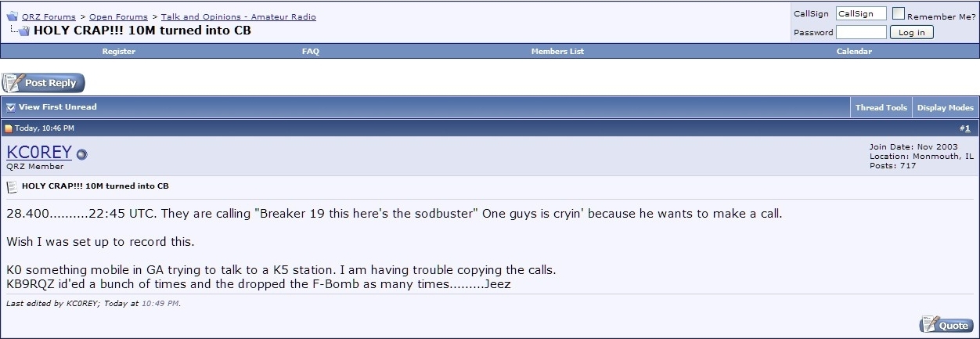Screen dimensions: 980x339
Task: Click the QRZ Forums folder icon
Action: pos(12,16)
